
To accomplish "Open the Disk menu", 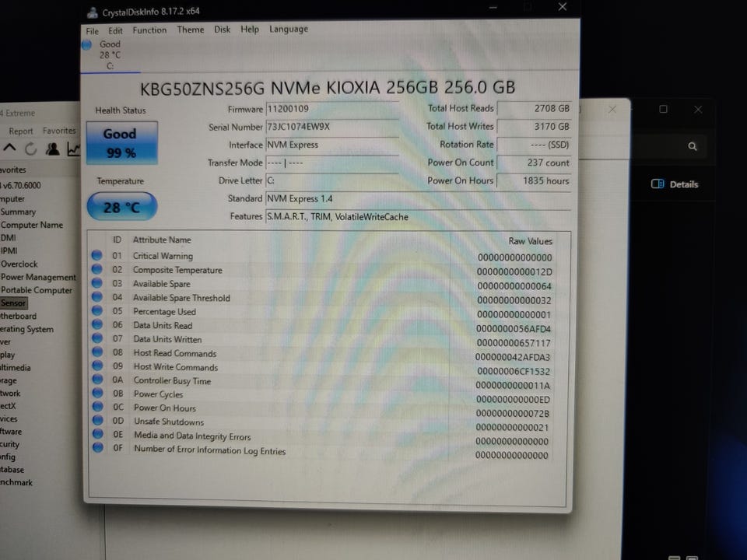I will 222,30.
